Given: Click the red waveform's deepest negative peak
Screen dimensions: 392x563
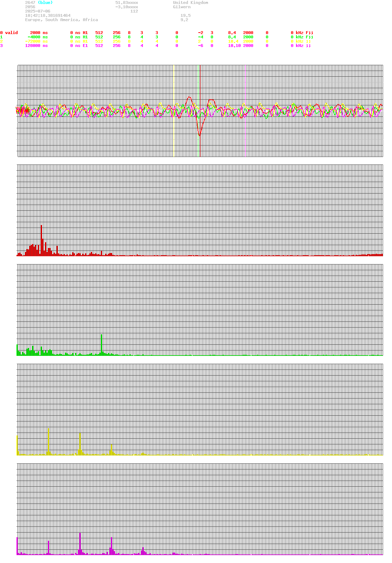Looking at the screenshot, I should tap(200, 135).
